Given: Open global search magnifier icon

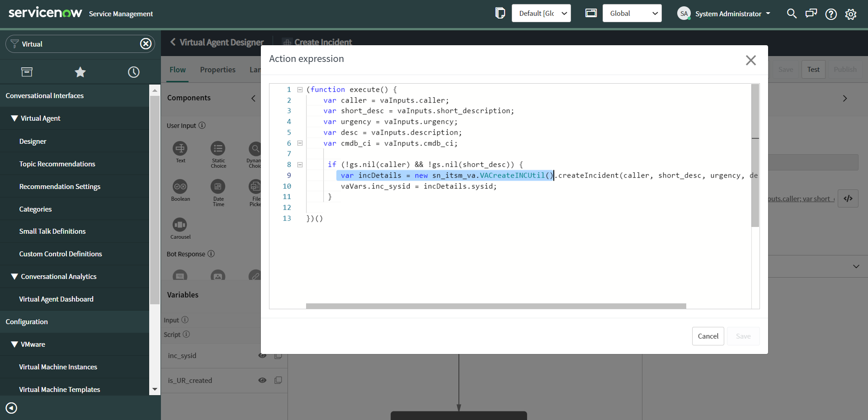Looking at the screenshot, I should point(792,14).
